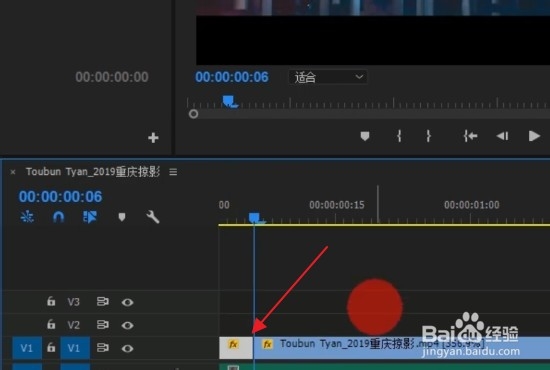Hide track V2 output with eye icon
Viewport: 550px width, 370px height.
pos(127,325)
